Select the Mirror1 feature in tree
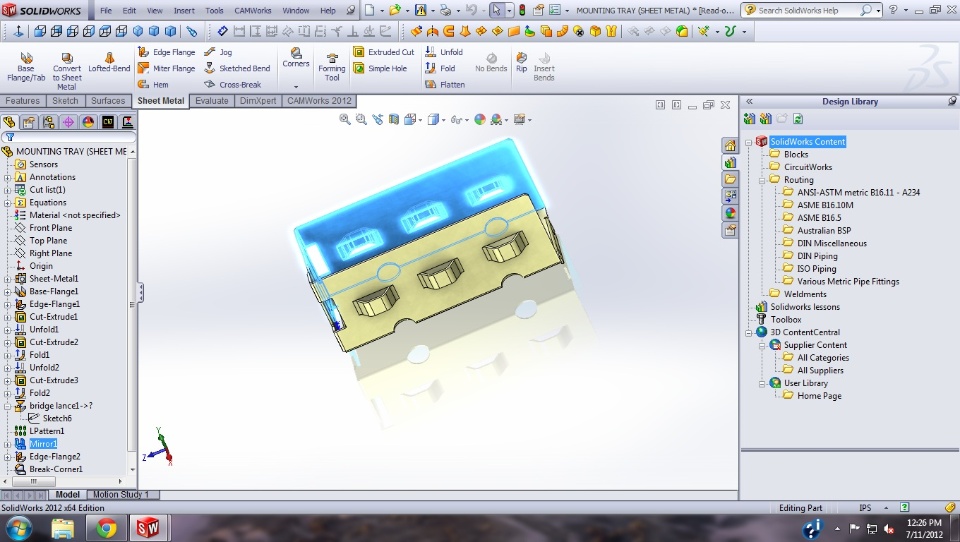 (43, 444)
